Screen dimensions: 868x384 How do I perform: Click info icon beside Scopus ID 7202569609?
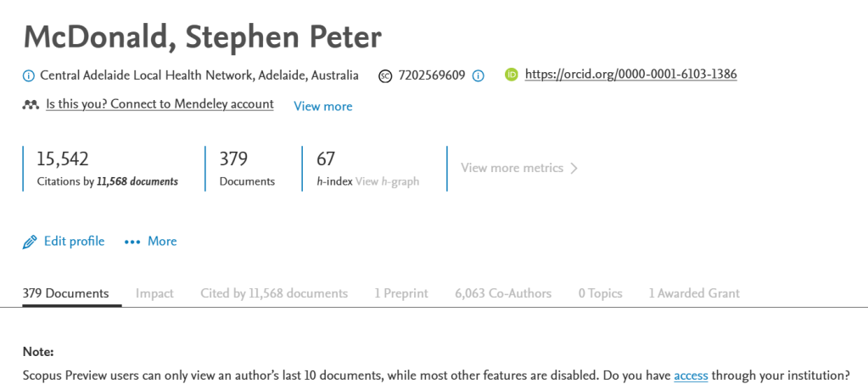pyautogui.click(x=478, y=75)
